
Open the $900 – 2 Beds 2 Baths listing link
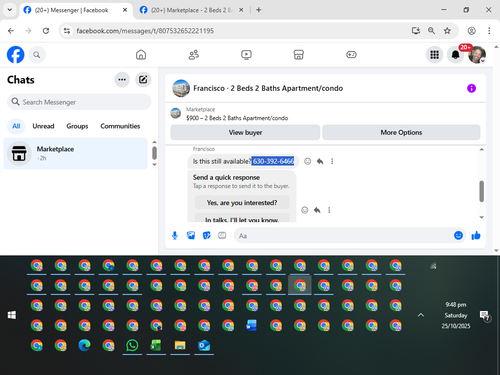237,118
